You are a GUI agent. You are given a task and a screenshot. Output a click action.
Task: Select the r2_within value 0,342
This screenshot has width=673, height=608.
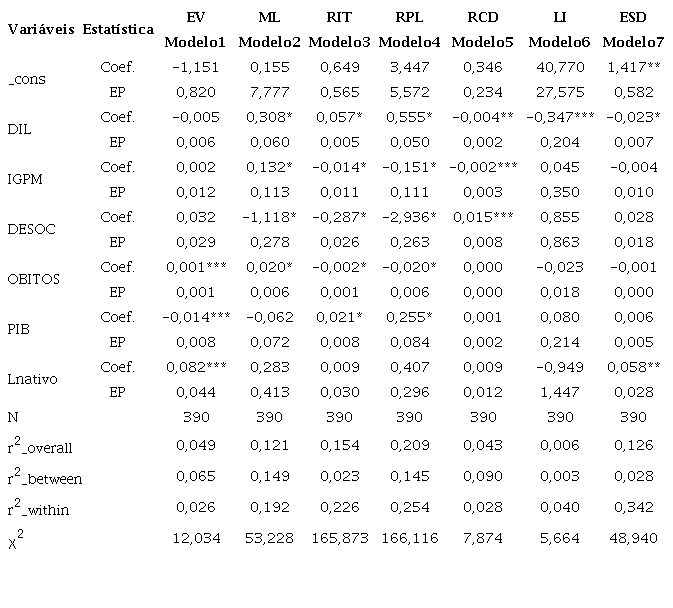pyautogui.click(x=630, y=509)
